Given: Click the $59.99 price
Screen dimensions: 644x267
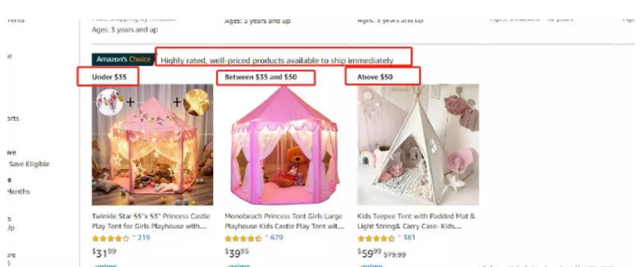Looking at the screenshot, I should point(370,252).
